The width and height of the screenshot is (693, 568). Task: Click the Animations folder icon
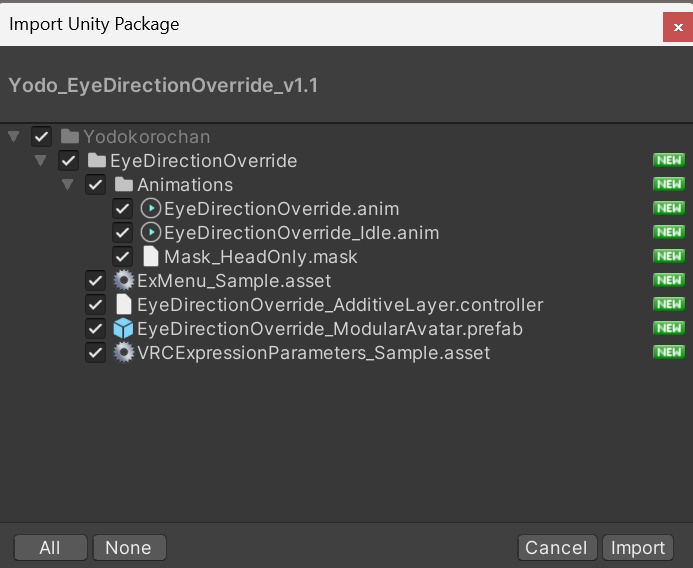pyautogui.click(x=124, y=185)
